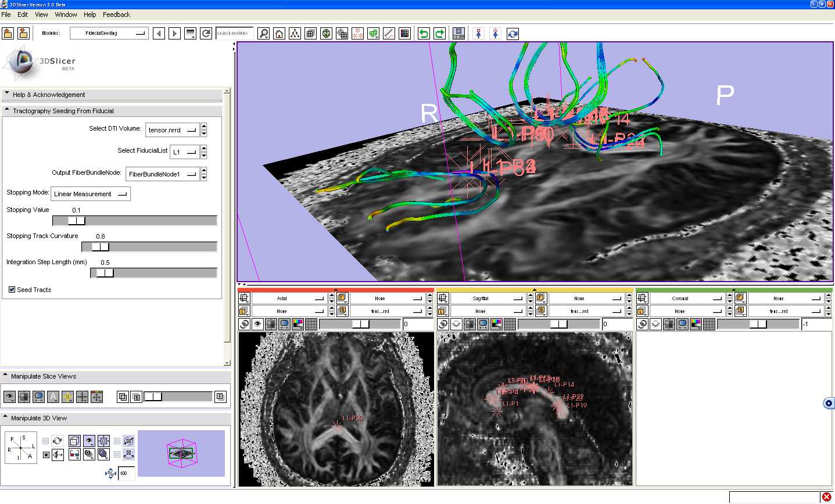Click the color table icon in Sagittal viewer

[x=496, y=324]
